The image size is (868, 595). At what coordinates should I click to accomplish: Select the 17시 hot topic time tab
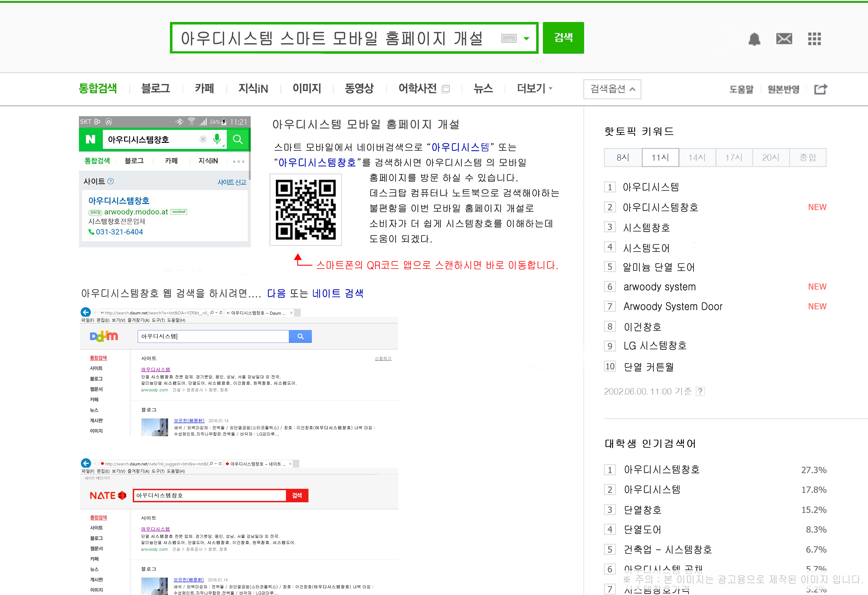734,157
